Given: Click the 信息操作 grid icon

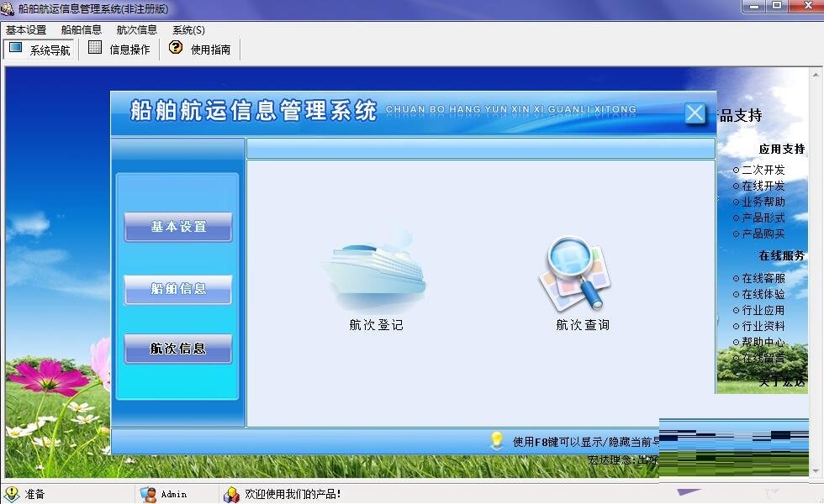Looking at the screenshot, I should click(x=94, y=47).
